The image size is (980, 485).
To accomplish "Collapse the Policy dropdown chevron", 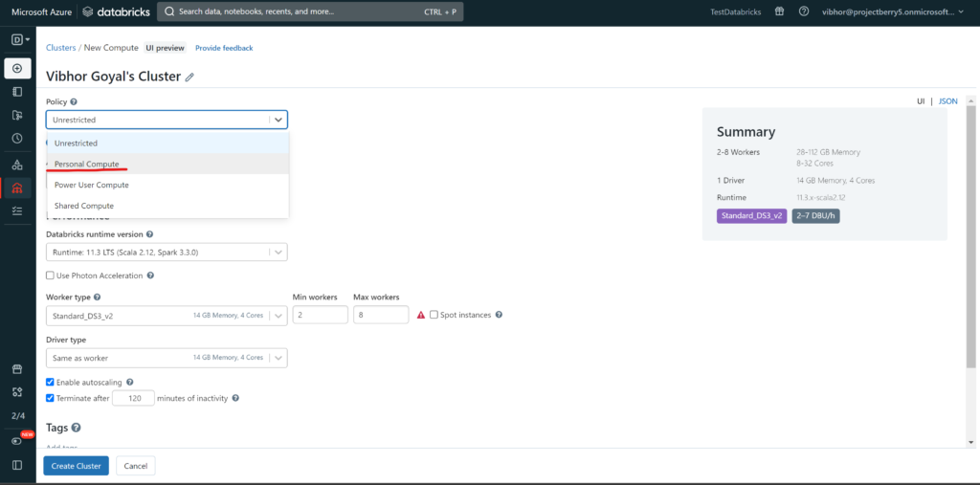I will [x=278, y=120].
